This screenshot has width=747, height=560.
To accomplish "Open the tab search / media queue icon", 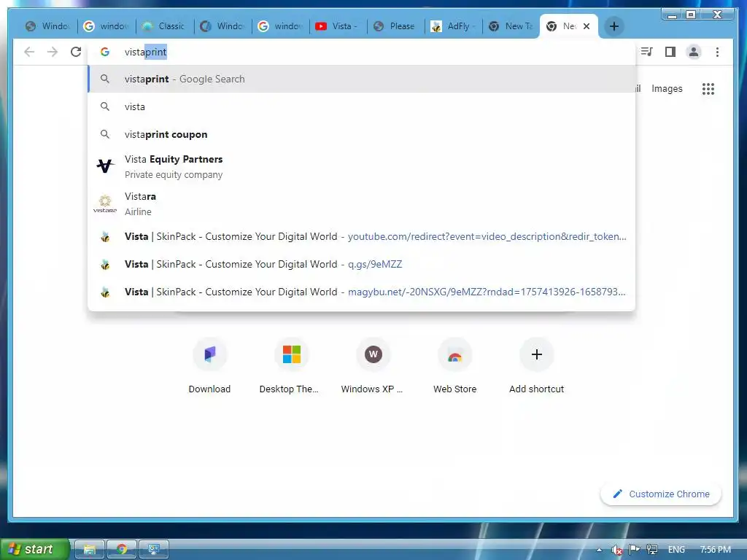I will coord(646,52).
